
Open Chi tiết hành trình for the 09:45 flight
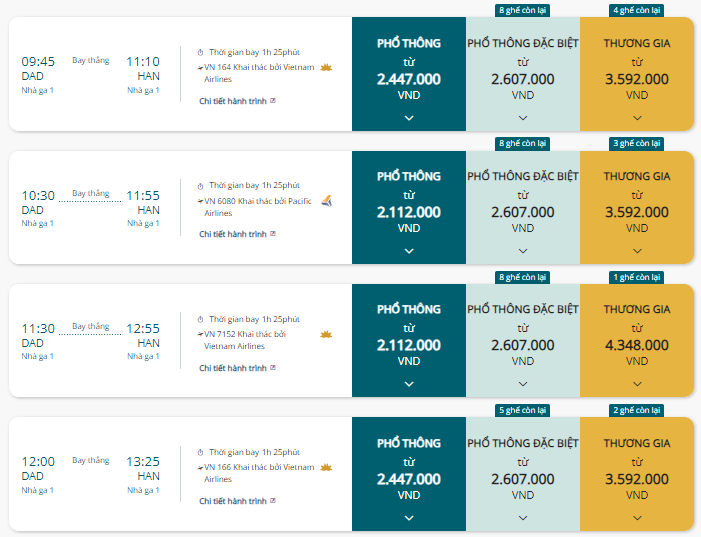[x=233, y=101]
